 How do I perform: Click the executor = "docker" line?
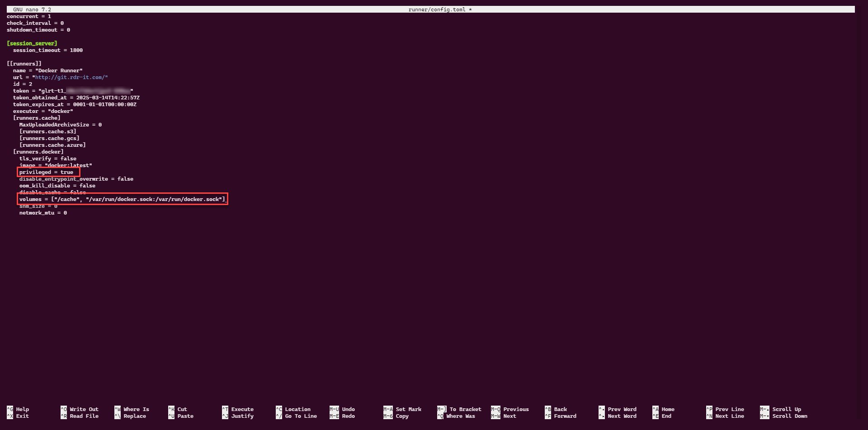[43, 111]
